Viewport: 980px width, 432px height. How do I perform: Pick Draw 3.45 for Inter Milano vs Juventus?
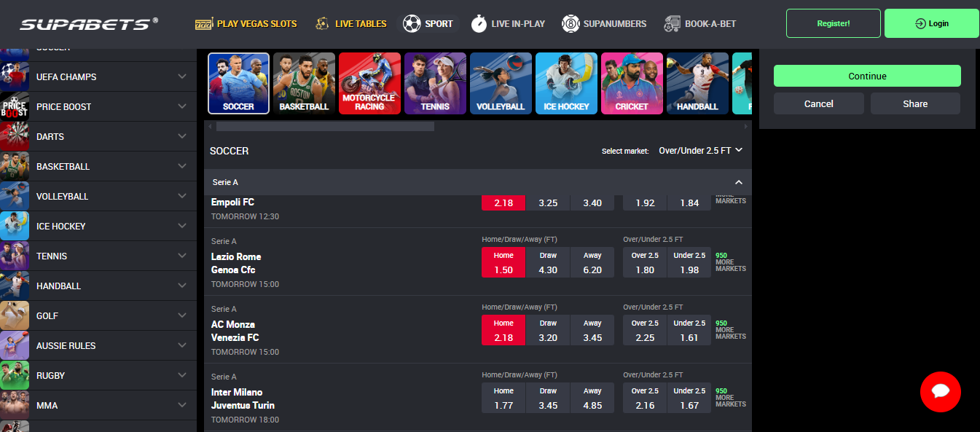(547, 396)
